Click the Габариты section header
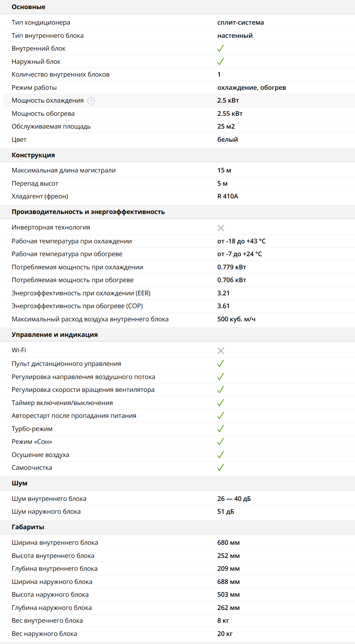Image resolution: width=355 pixels, height=644 pixels. 28,527
